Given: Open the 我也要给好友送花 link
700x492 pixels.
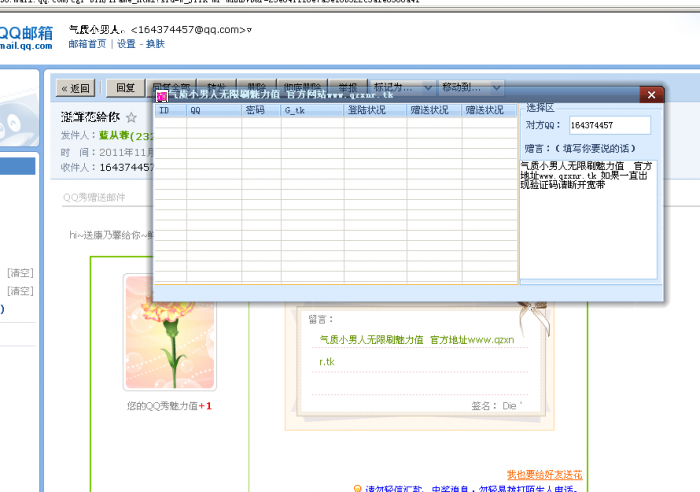Looking at the screenshot, I should [545, 475].
